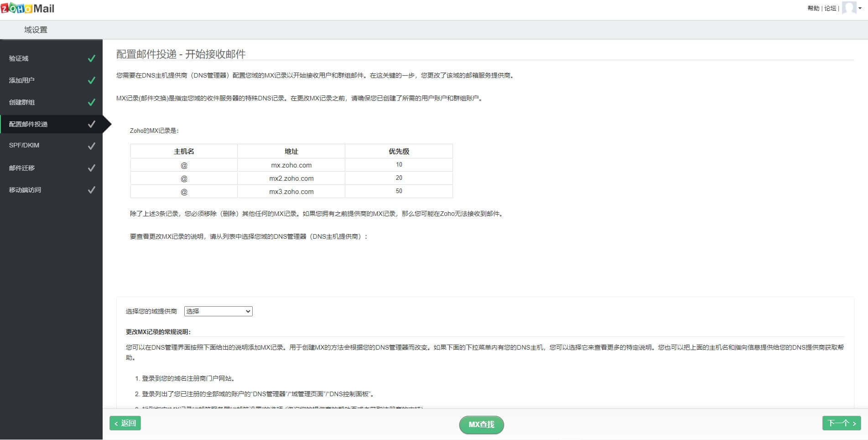
Task: Click the 返回 button
Action: tap(125, 423)
